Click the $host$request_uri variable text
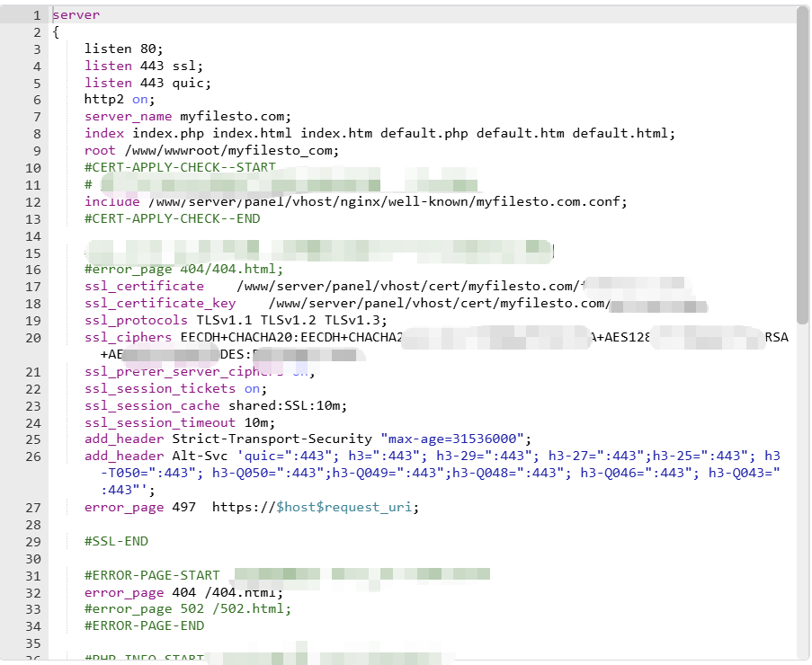812x665 pixels. [x=347, y=508]
